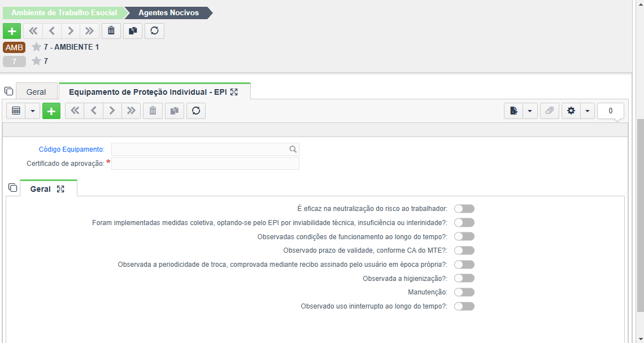
Task: Open the gear settings dropdown arrow
Action: [x=588, y=111]
